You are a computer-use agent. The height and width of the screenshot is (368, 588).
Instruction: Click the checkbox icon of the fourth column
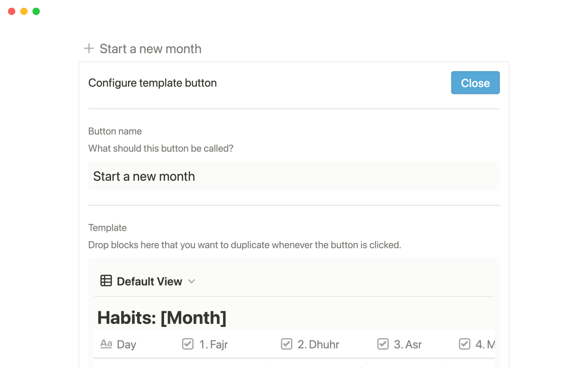pyautogui.click(x=464, y=344)
